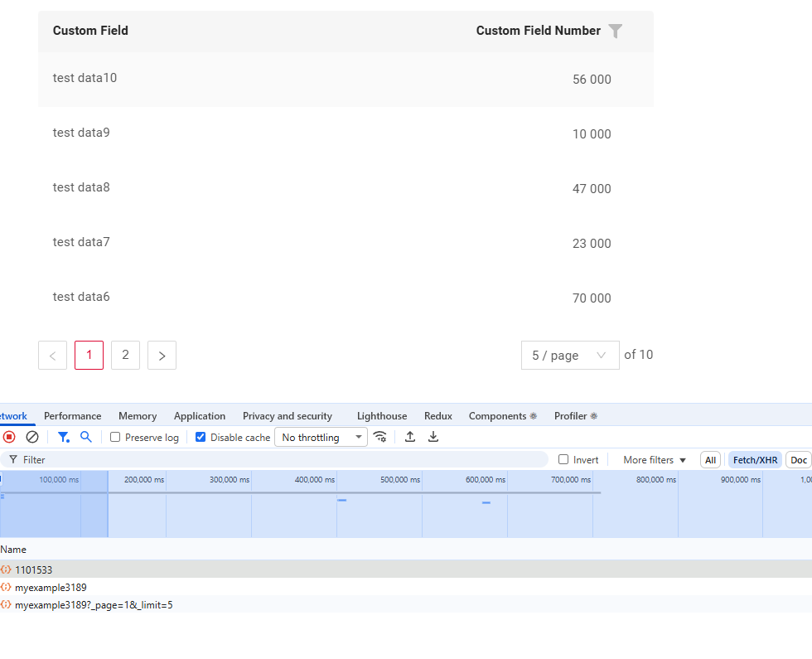Image resolution: width=812 pixels, height=659 pixels.
Task: Enable the Preserve log checkbox
Action: point(115,438)
